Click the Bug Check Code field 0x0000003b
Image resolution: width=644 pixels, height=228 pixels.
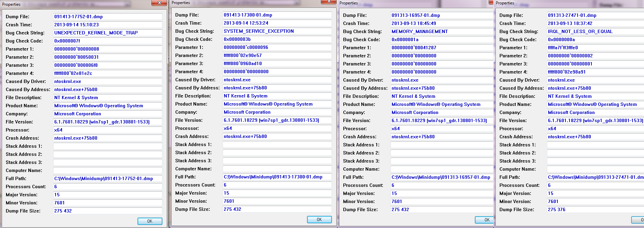(x=277, y=39)
